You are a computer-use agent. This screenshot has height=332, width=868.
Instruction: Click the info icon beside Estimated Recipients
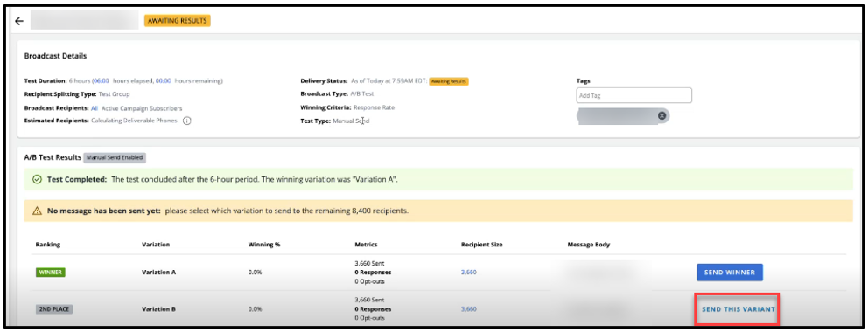pos(186,121)
